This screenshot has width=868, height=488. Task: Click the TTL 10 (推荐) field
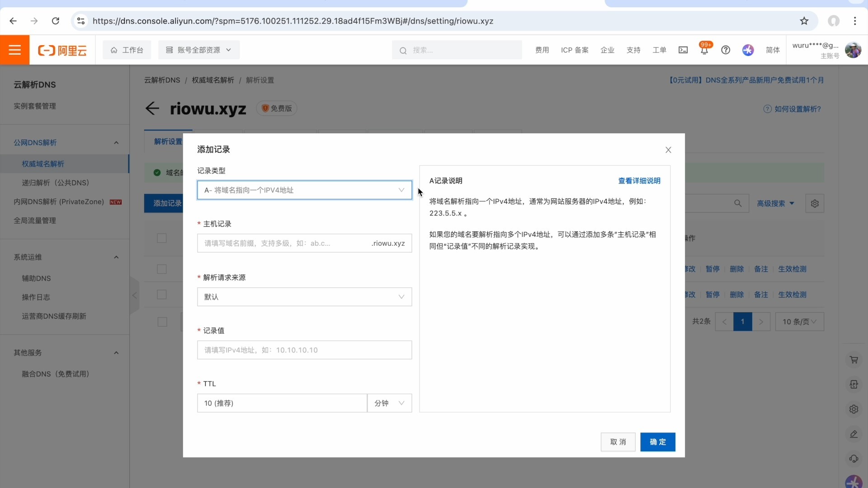(282, 403)
